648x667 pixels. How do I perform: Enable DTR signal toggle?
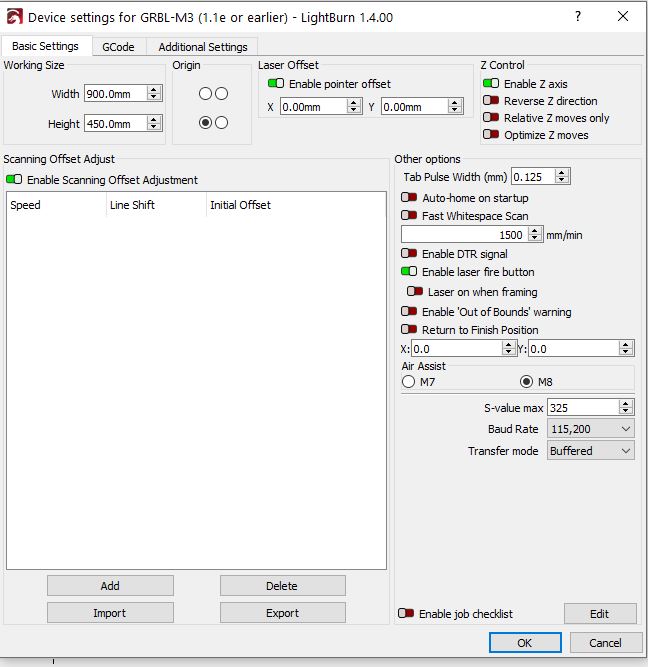tap(409, 254)
